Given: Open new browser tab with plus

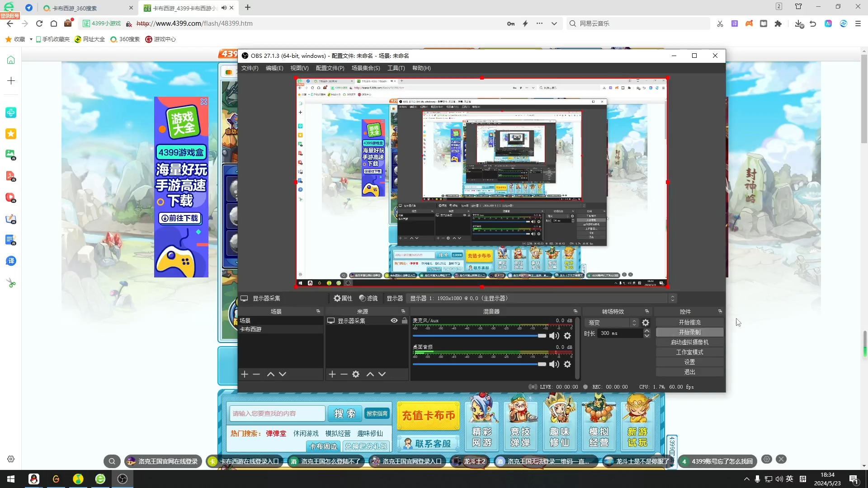Looking at the screenshot, I should pyautogui.click(x=248, y=7).
